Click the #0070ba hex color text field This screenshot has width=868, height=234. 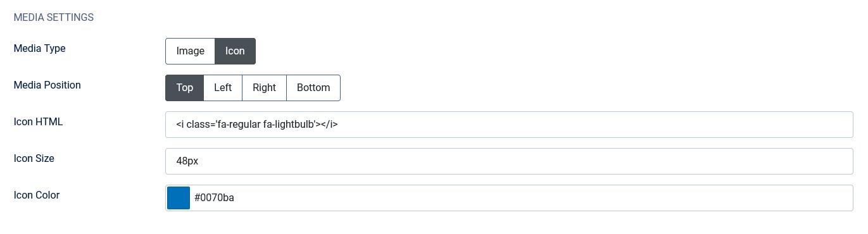(522, 198)
